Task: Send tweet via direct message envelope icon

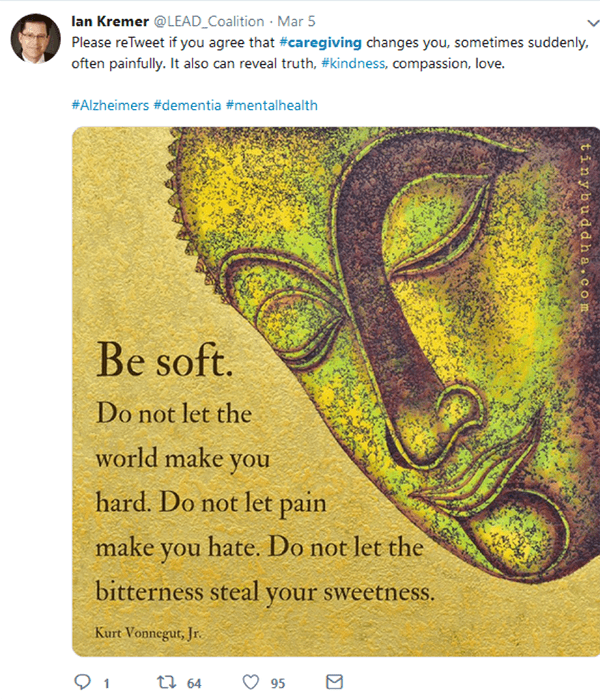Action: (x=334, y=682)
